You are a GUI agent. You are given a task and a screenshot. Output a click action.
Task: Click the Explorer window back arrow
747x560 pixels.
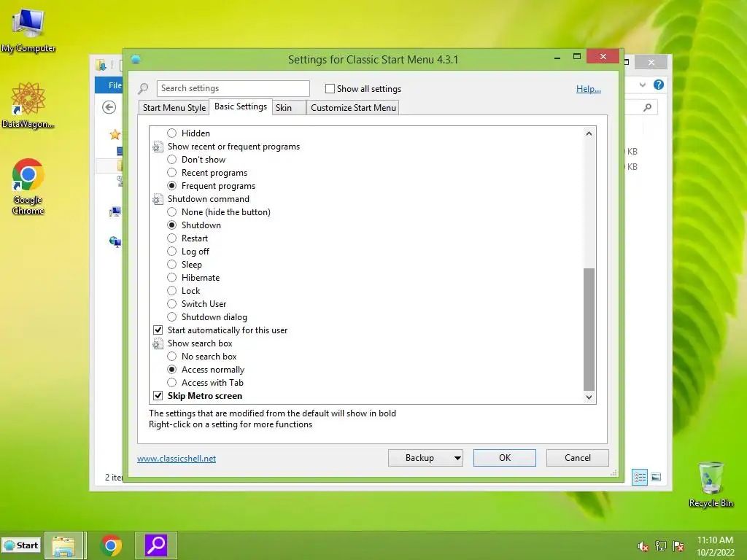(x=109, y=108)
